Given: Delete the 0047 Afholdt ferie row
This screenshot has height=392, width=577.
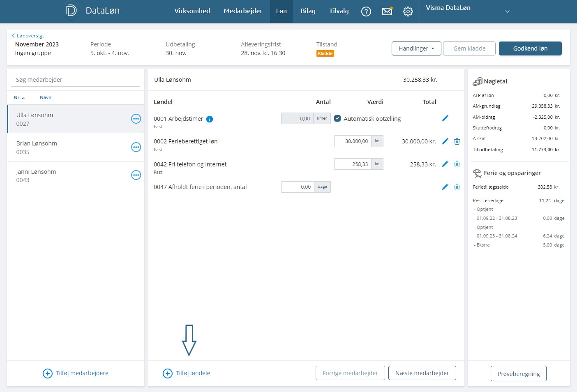Looking at the screenshot, I should pos(457,187).
